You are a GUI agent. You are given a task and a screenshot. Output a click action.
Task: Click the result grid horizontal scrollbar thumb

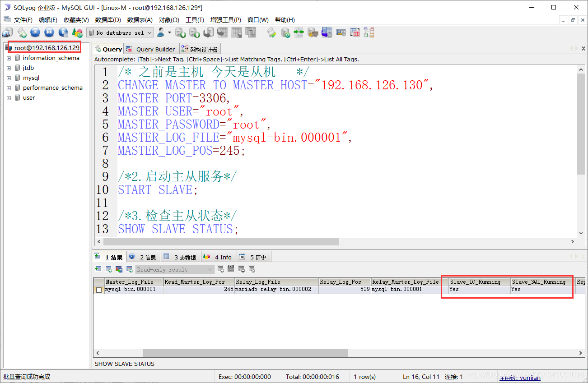[245, 353]
